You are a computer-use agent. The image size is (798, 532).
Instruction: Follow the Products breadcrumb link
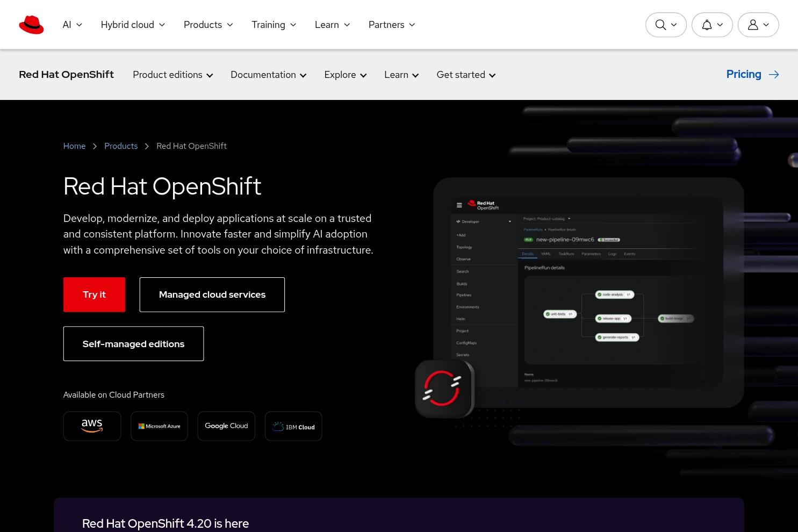tap(121, 146)
